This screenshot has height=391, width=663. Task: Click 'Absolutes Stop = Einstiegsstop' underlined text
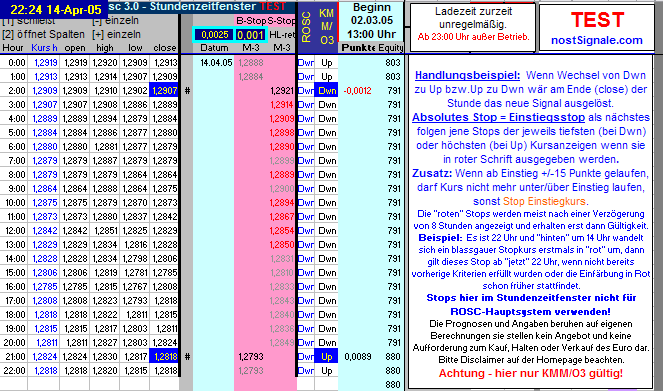499,117
